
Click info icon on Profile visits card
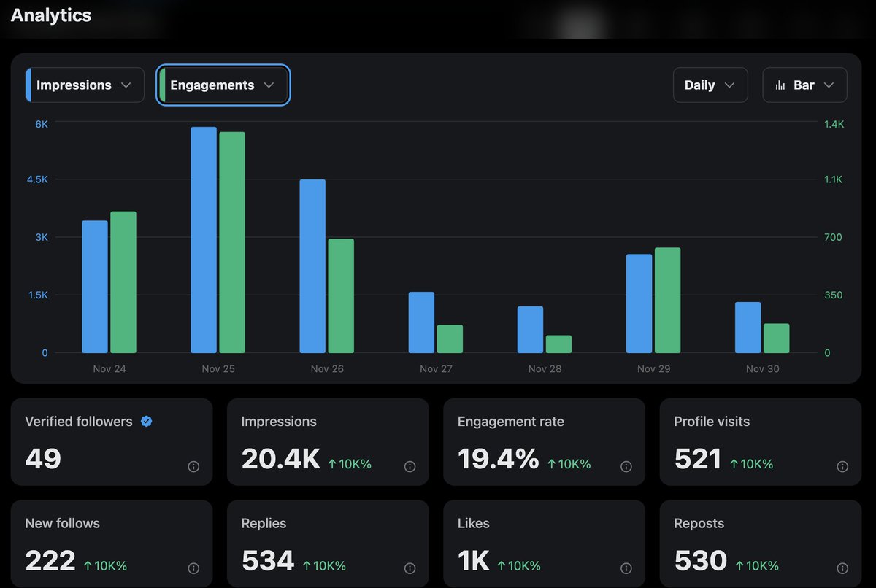[842, 467]
